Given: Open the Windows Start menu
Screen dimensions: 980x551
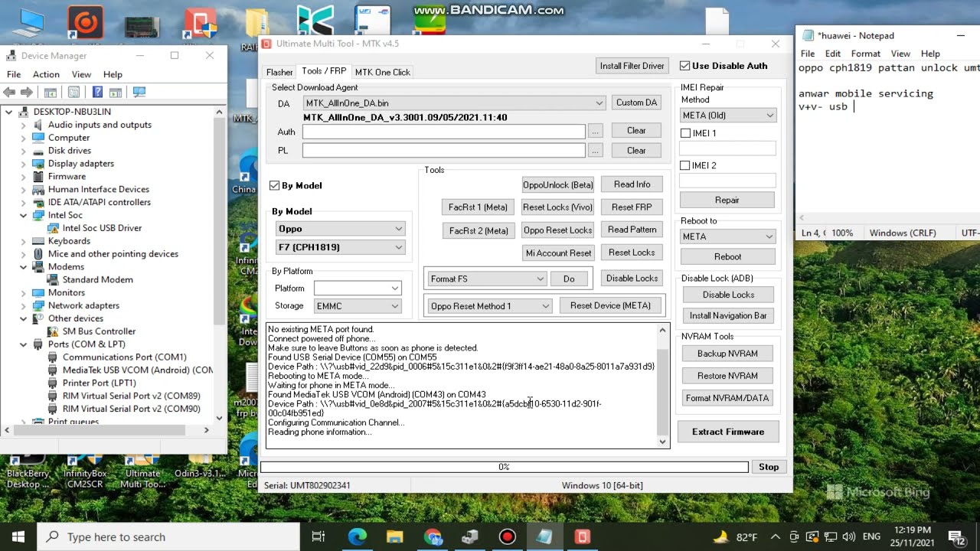Looking at the screenshot, I should (x=18, y=536).
